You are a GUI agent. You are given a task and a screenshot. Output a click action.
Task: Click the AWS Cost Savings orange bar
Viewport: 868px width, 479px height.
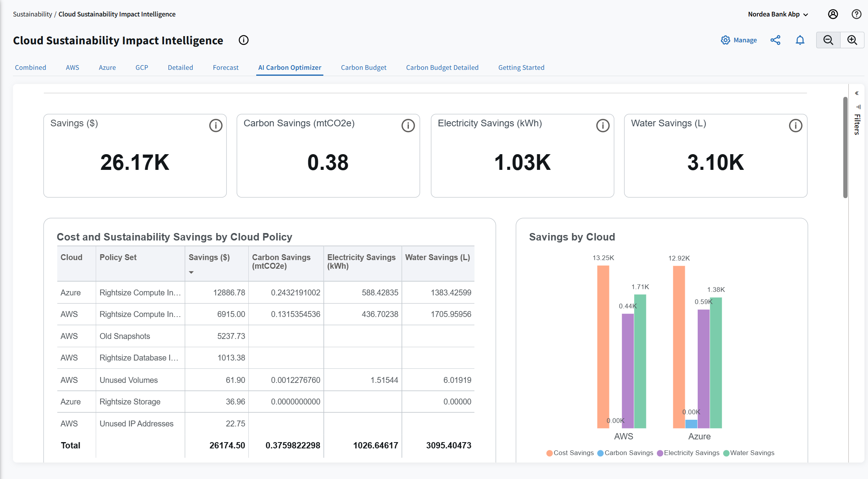(x=603, y=347)
